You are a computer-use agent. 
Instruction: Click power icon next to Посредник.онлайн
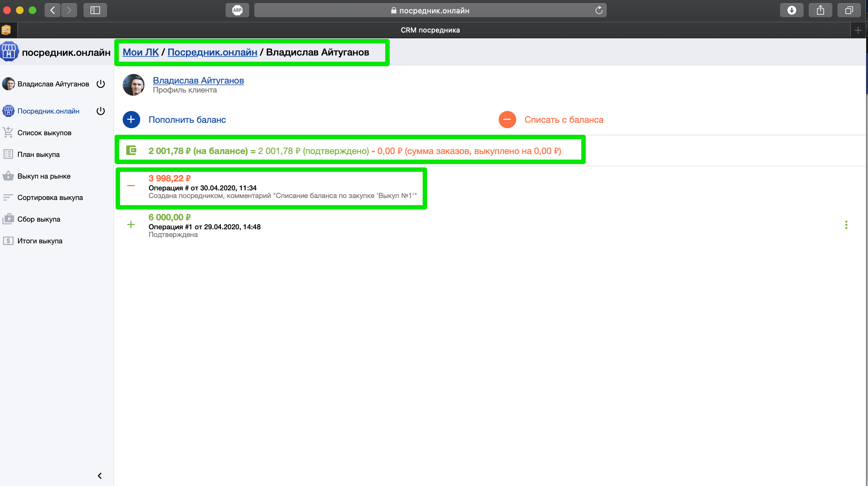100,111
